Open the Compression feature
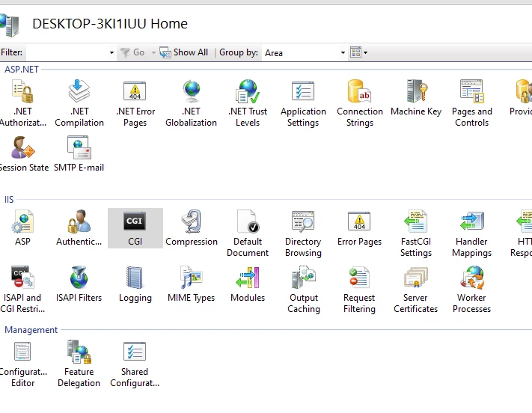Screen dimensions: 532x413 tap(192, 228)
